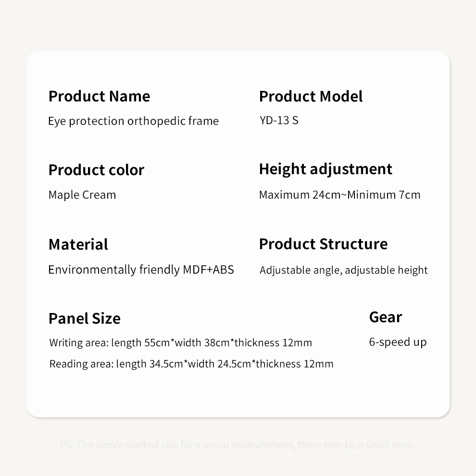
Task: Click the Product color heading
Action: pos(96,170)
